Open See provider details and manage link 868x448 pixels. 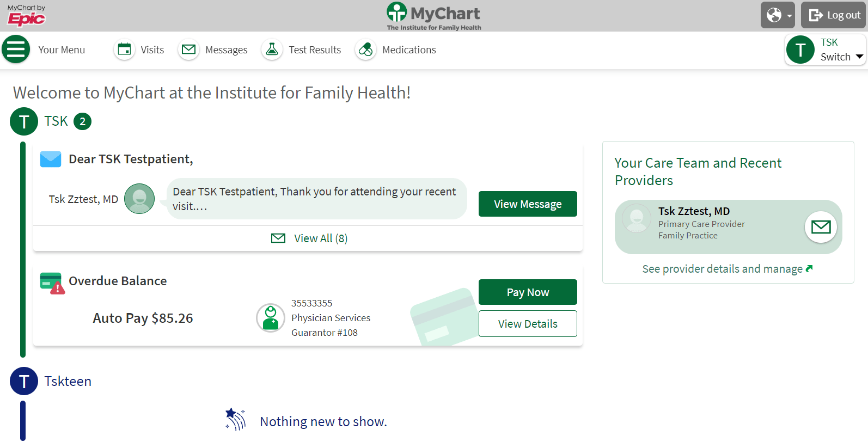(x=727, y=268)
